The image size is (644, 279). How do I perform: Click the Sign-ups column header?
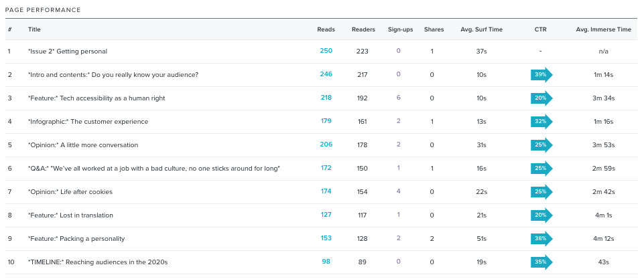click(x=400, y=29)
